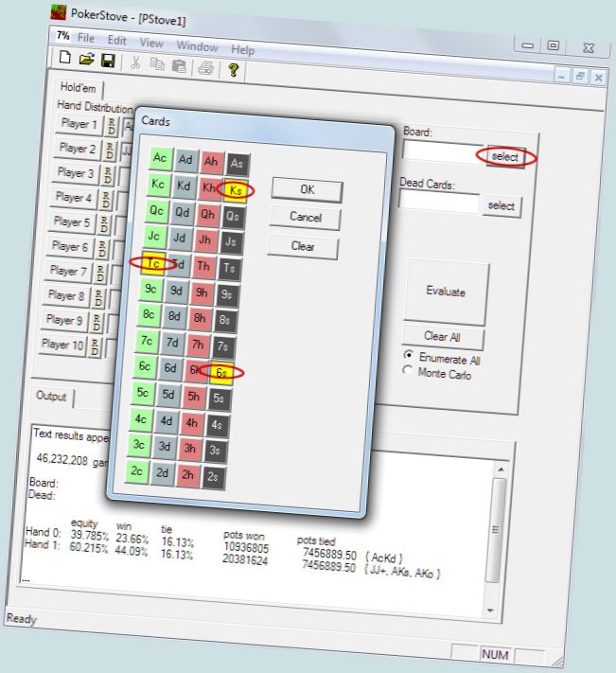This screenshot has width=616, height=673.
Task: Click the New document toolbar icon
Action: tap(64, 57)
